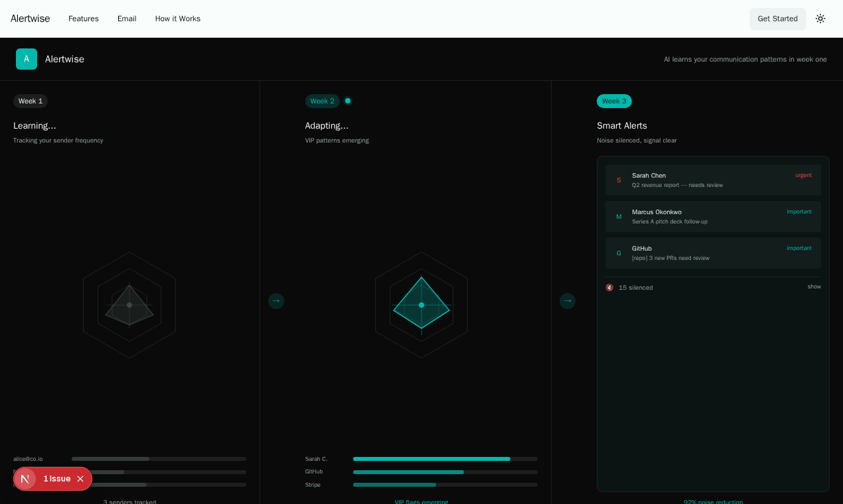Click the 'Smart Alerts' heading

pyautogui.click(x=622, y=125)
